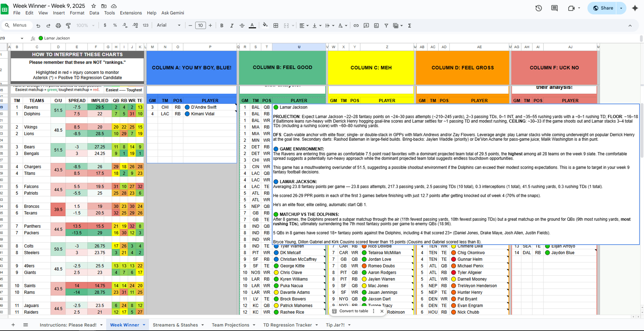
Task: Switch to the Streamers & Stashes tab
Action: [175, 325]
